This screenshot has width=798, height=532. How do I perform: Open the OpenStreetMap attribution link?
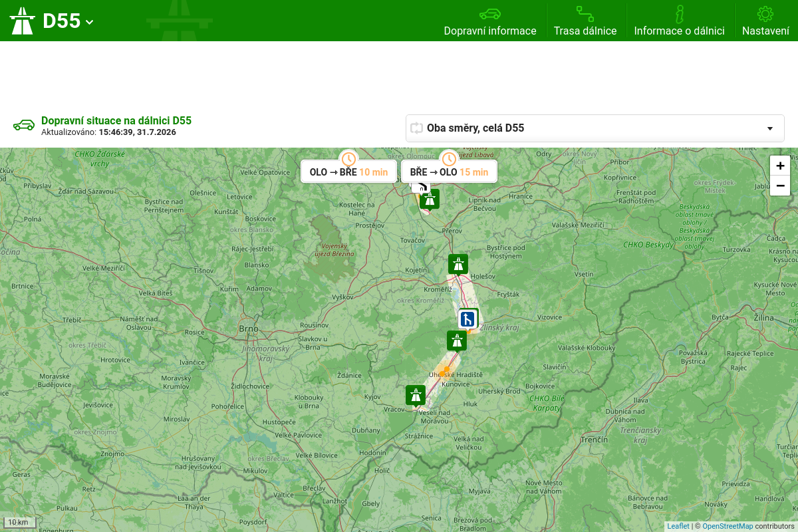pos(728,526)
